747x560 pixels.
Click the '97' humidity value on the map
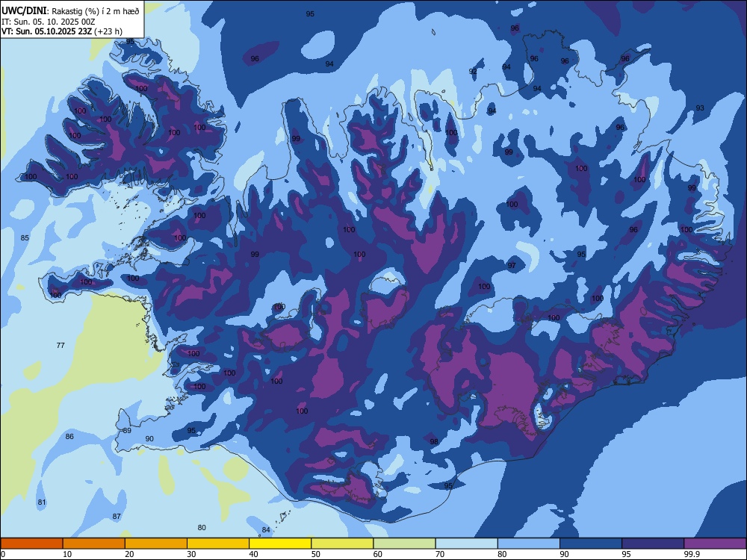click(512, 265)
